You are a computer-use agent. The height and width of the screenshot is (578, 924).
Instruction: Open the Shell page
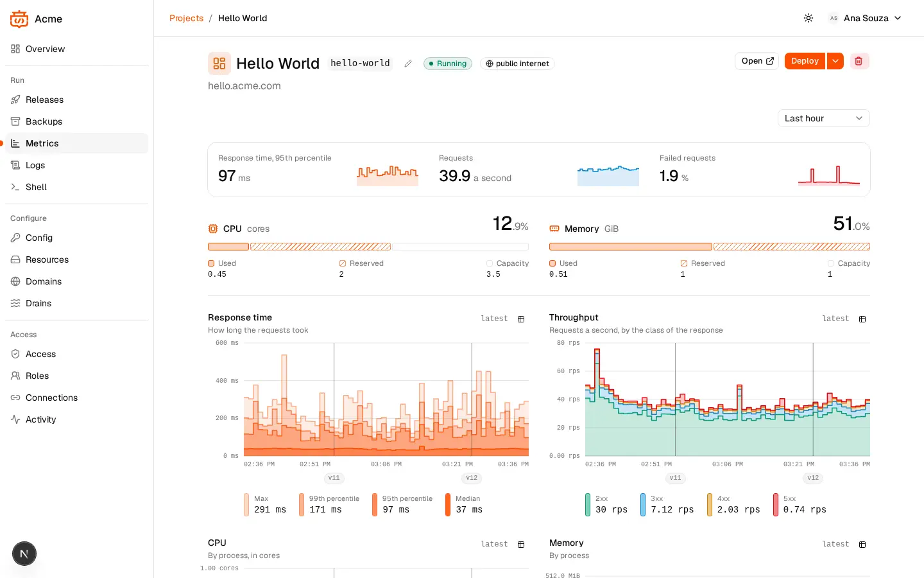(77, 187)
